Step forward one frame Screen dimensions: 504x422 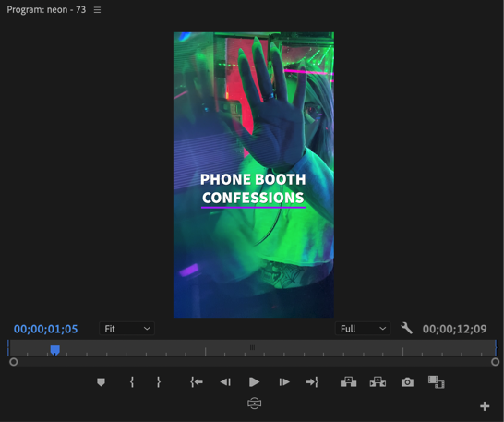tap(284, 382)
